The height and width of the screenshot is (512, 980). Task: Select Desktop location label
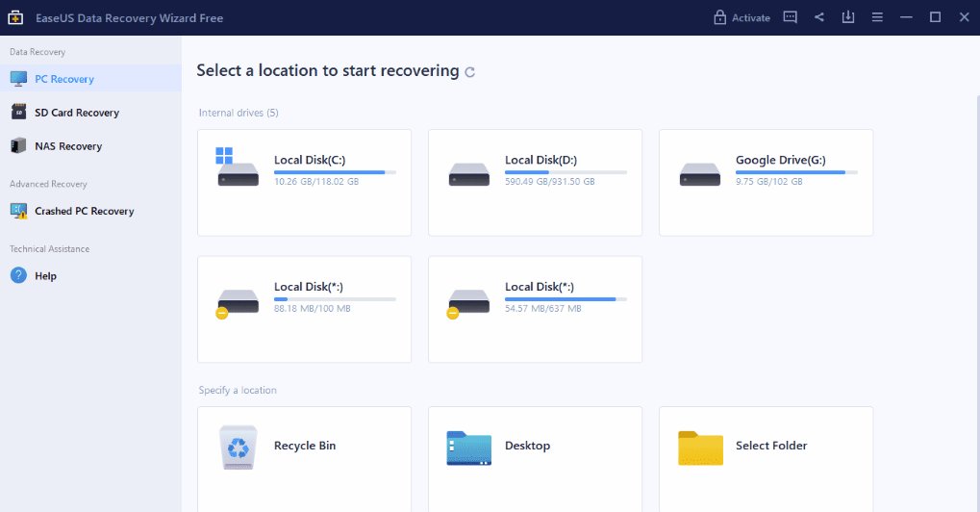coord(527,446)
